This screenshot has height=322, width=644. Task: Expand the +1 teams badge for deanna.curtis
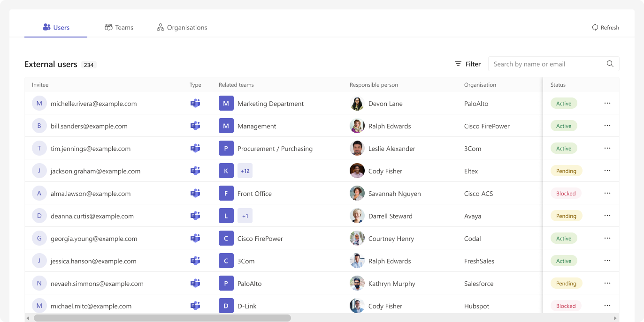[245, 216]
